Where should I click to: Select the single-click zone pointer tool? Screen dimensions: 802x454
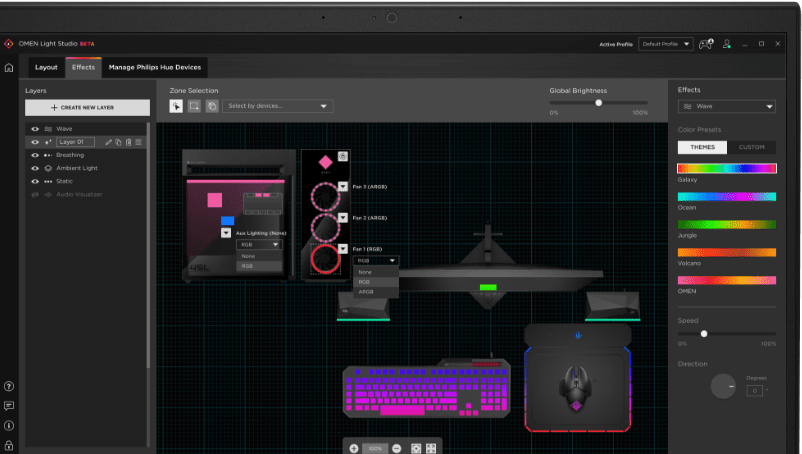[x=176, y=106]
